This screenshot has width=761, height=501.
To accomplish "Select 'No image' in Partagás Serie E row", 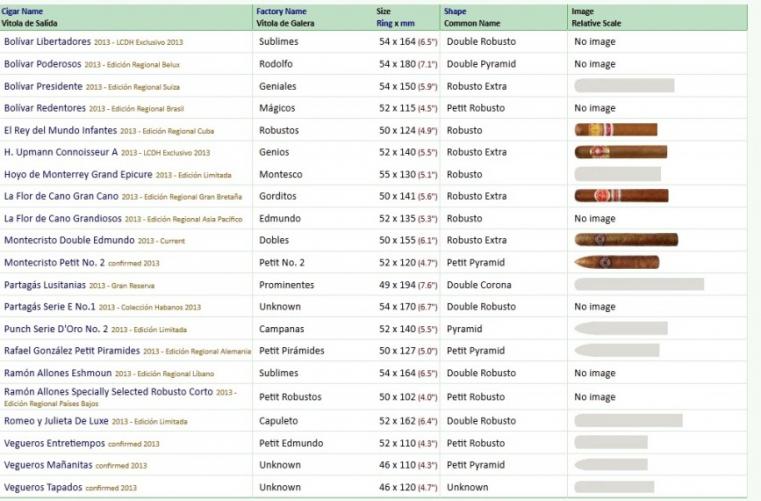I will [x=595, y=307].
